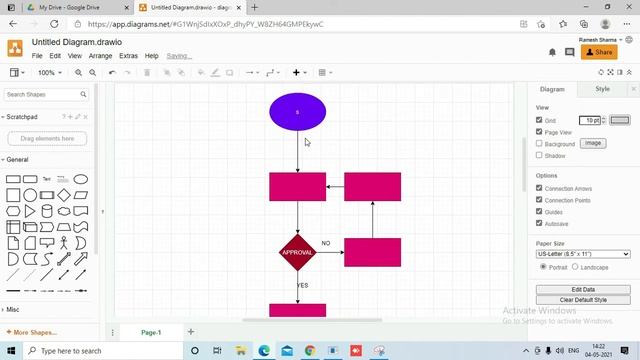Toggle the format panel icon
Viewport: 640px width, 360px height.
pos(620,72)
